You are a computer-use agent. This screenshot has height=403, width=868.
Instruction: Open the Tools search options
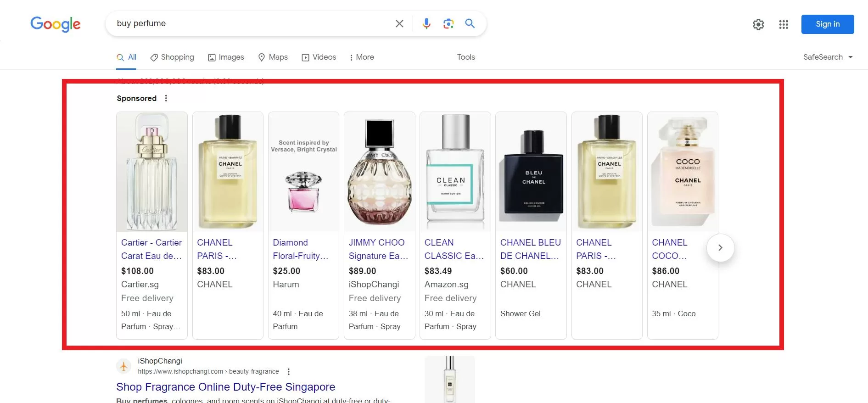[465, 57]
